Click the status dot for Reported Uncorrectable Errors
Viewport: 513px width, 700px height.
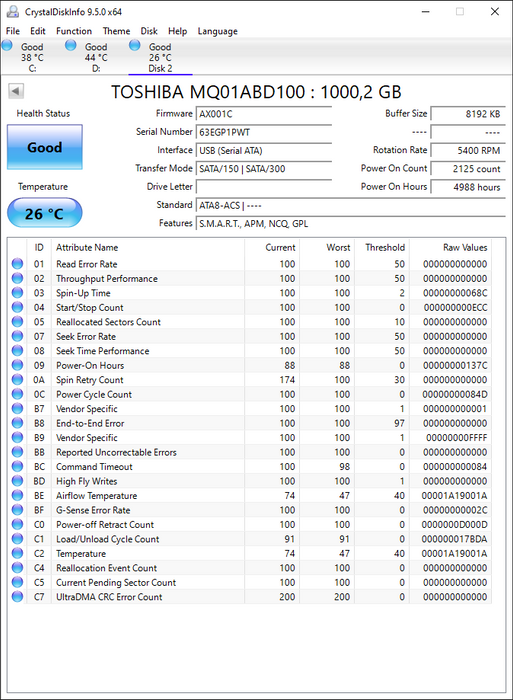17,452
